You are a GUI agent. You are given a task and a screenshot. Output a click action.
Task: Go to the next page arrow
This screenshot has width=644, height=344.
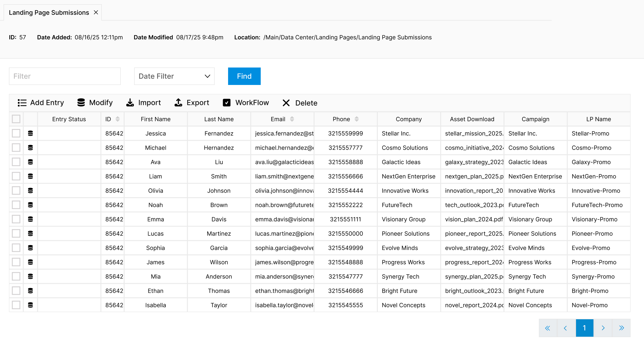pos(603,328)
